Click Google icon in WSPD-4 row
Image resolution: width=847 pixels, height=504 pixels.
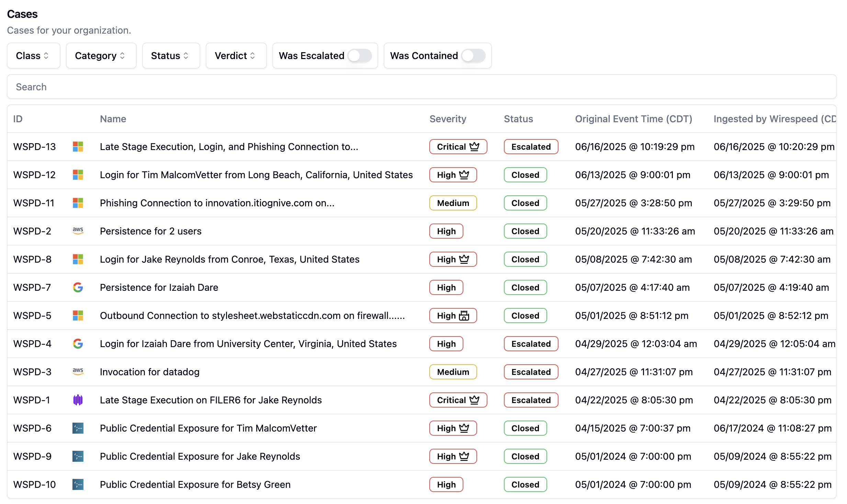[78, 344]
